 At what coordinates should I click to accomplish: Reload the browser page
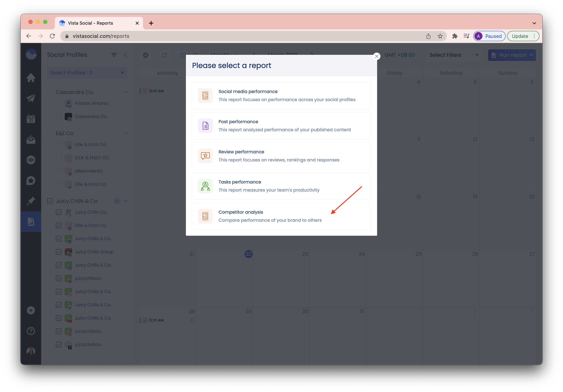pyautogui.click(x=52, y=36)
